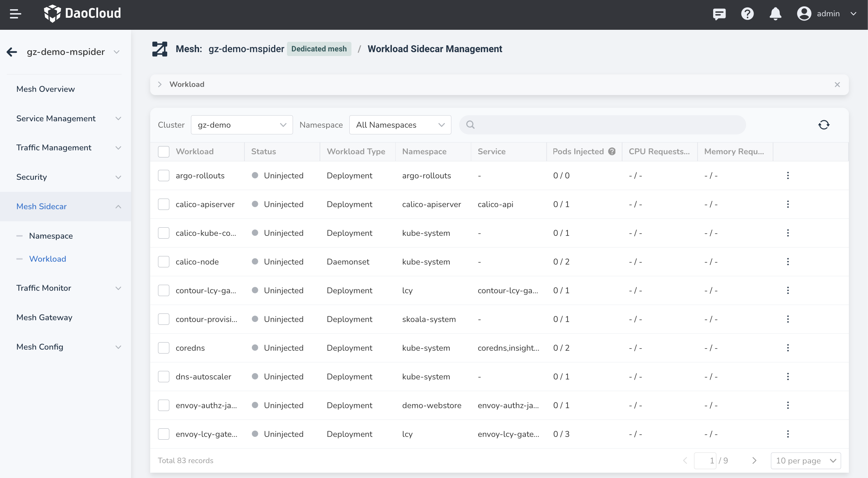This screenshot has height=478, width=868.
Task: Go to next page of records
Action: [x=754, y=461]
